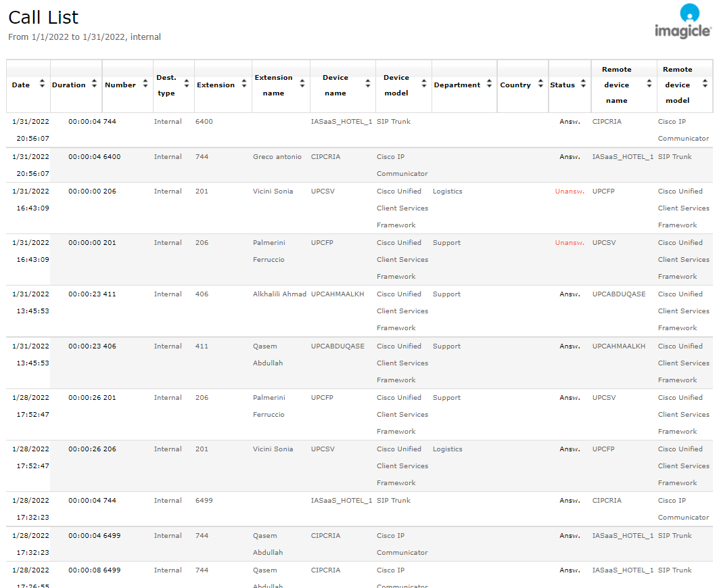Click the Device model sort arrows
This screenshot has height=588, width=719.
coord(424,85)
